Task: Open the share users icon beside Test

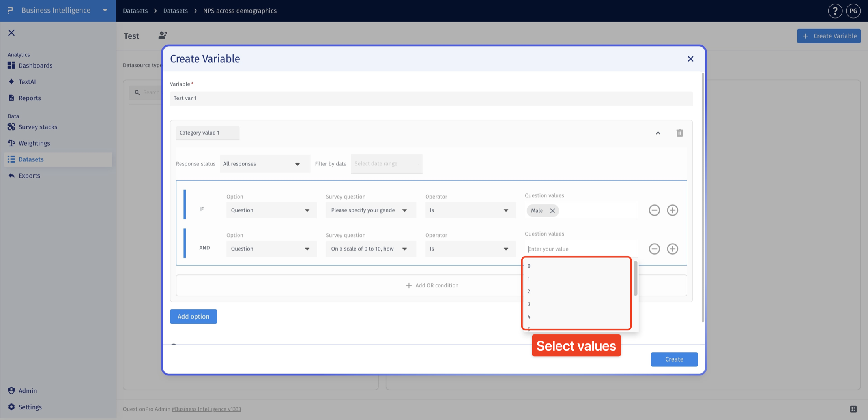Action: tap(163, 36)
